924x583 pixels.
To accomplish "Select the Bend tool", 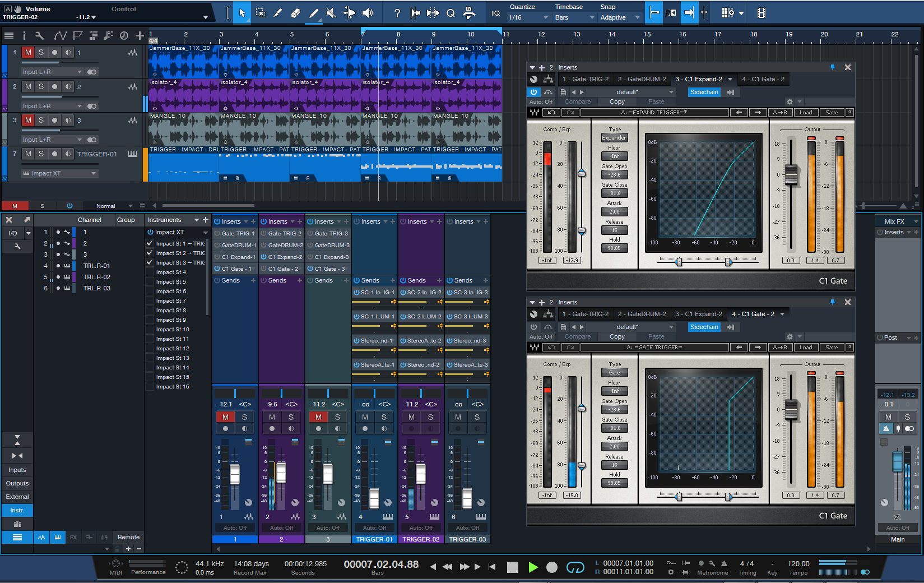I will pyautogui.click(x=349, y=13).
